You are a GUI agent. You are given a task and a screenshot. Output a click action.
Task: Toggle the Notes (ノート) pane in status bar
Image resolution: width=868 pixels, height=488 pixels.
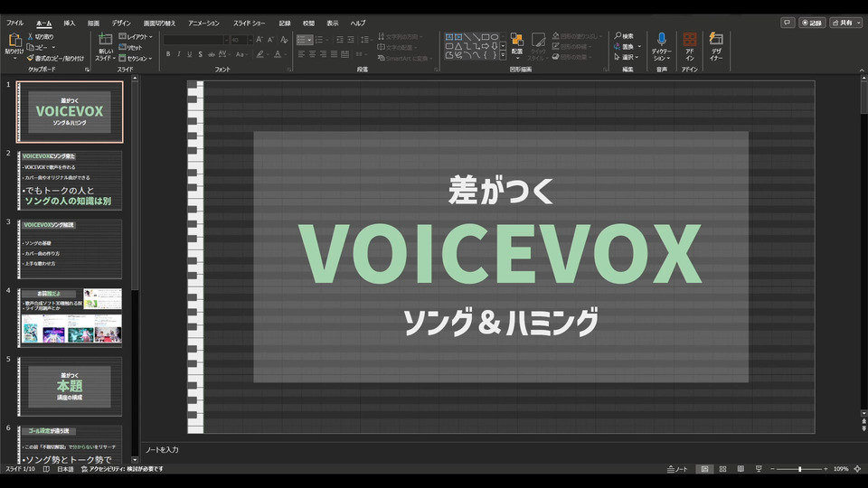click(x=677, y=469)
